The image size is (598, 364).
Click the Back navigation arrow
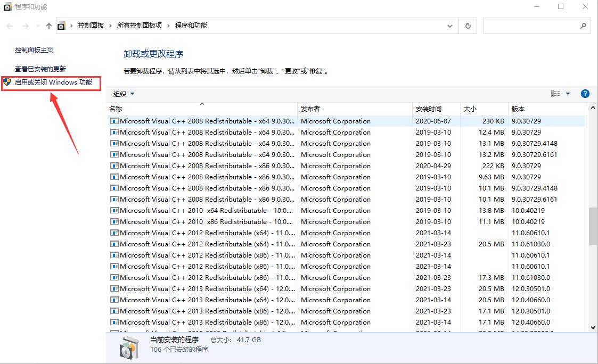[9, 25]
